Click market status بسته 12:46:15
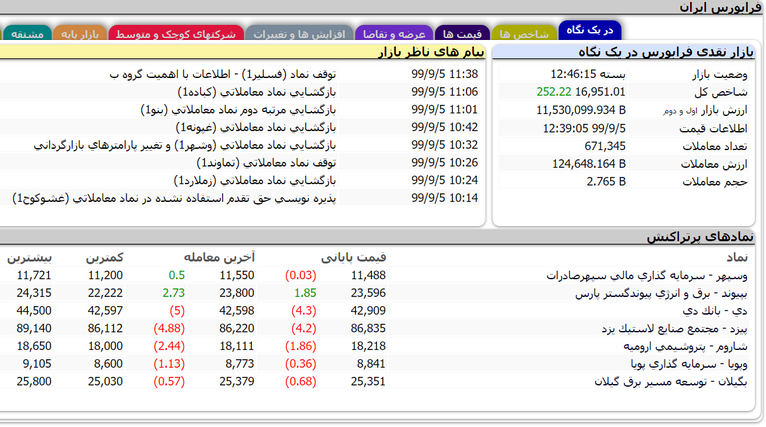Viewport: 766px width, 427px height. pos(588,74)
